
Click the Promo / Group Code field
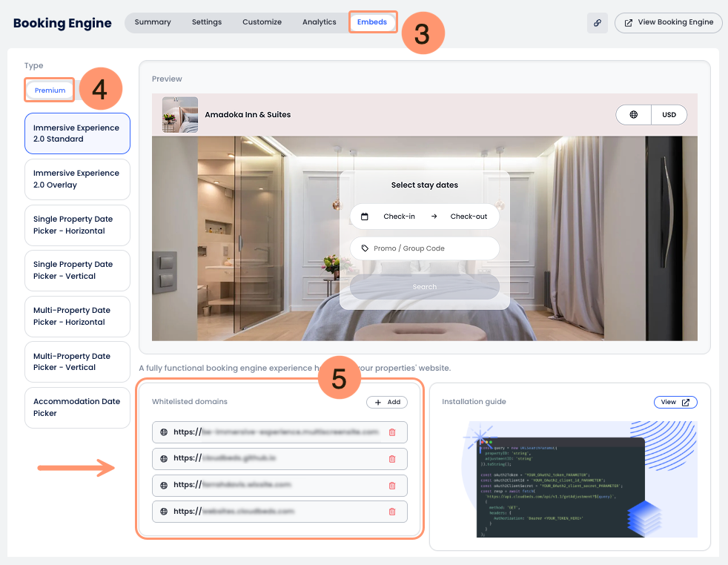coord(424,248)
